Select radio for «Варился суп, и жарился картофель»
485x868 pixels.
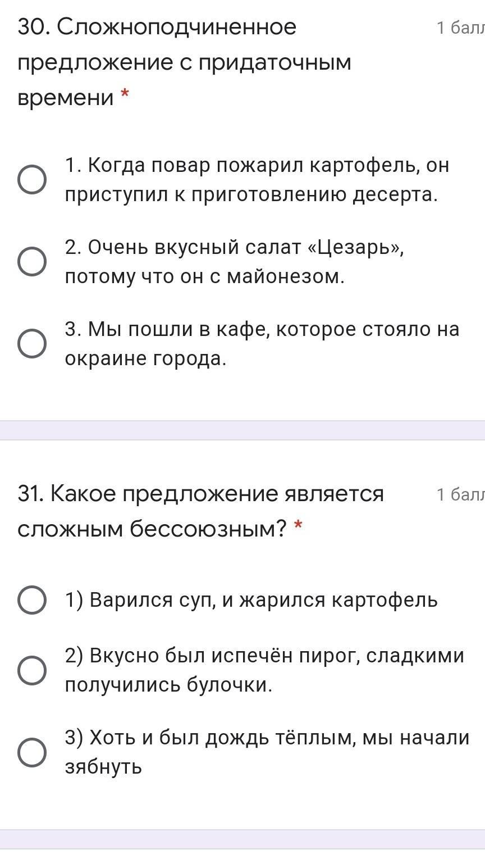32,599
